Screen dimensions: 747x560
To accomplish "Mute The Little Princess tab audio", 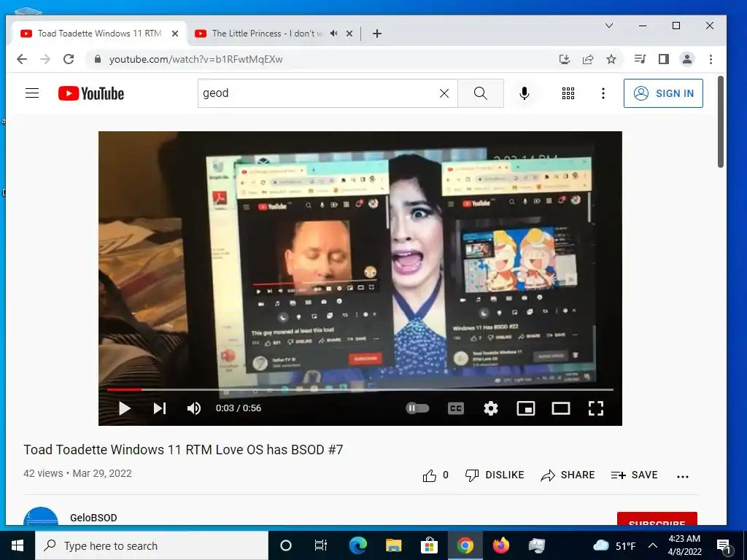I will click(334, 34).
